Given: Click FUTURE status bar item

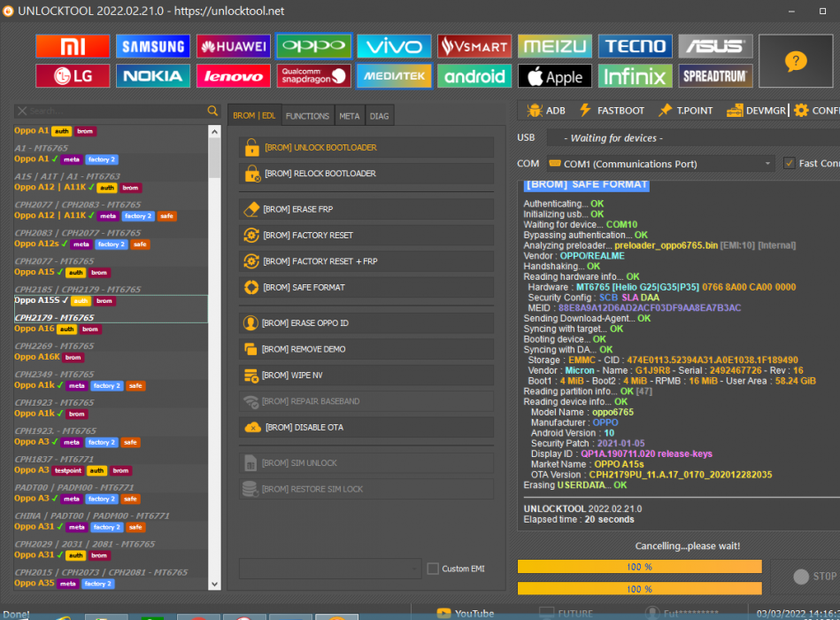Looking at the screenshot, I should point(566,614).
